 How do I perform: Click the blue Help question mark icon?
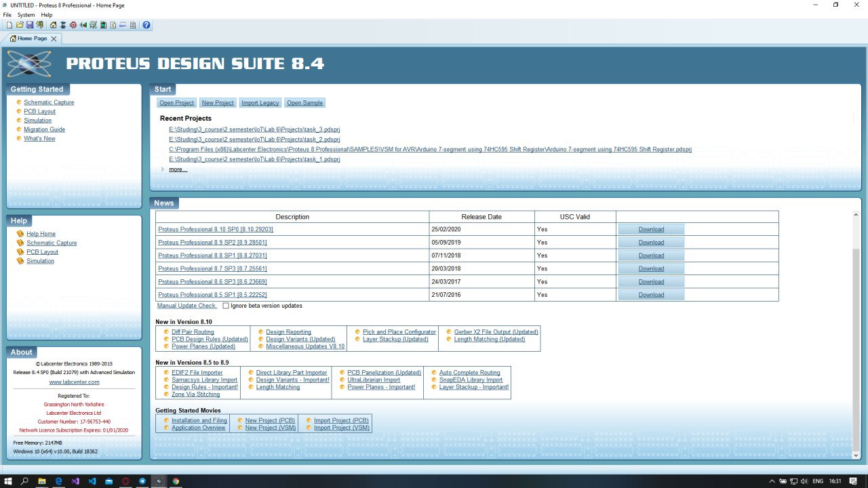click(x=146, y=25)
